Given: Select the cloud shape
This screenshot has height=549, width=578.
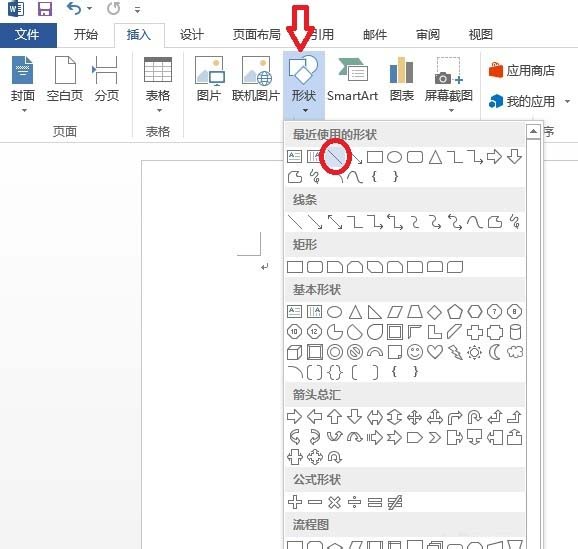Looking at the screenshot, I should pos(515,352).
